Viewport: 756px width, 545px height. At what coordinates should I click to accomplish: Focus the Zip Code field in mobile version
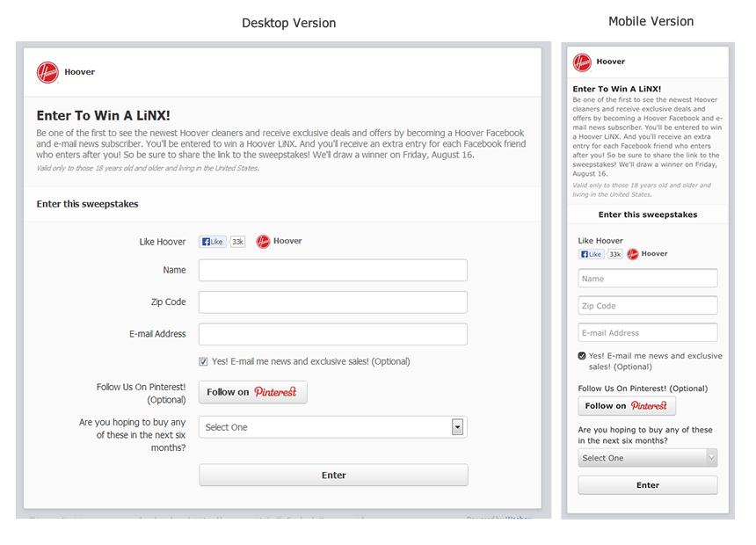tap(648, 305)
